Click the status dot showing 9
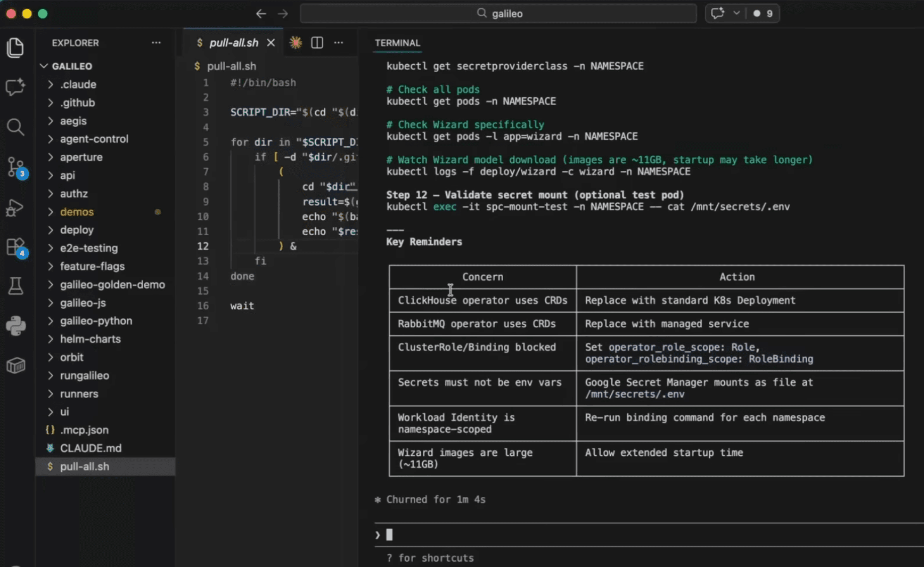 point(763,14)
